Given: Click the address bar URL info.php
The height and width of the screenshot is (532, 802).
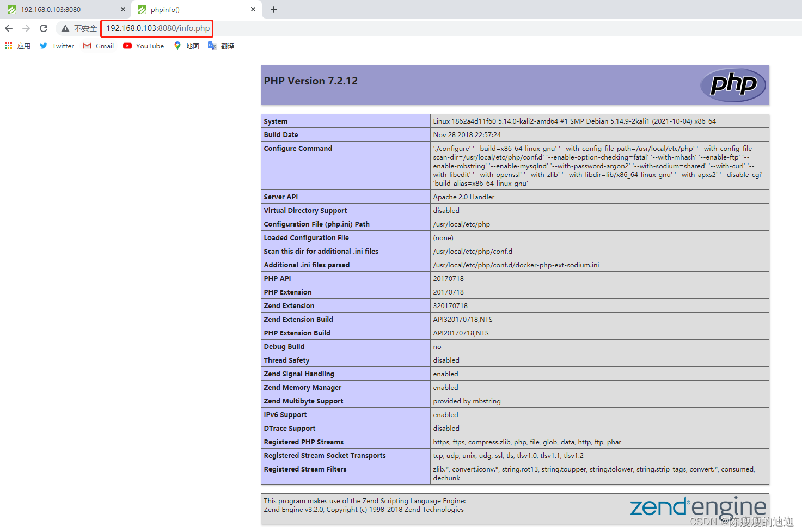Looking at the screenshot, I should 158,28.
